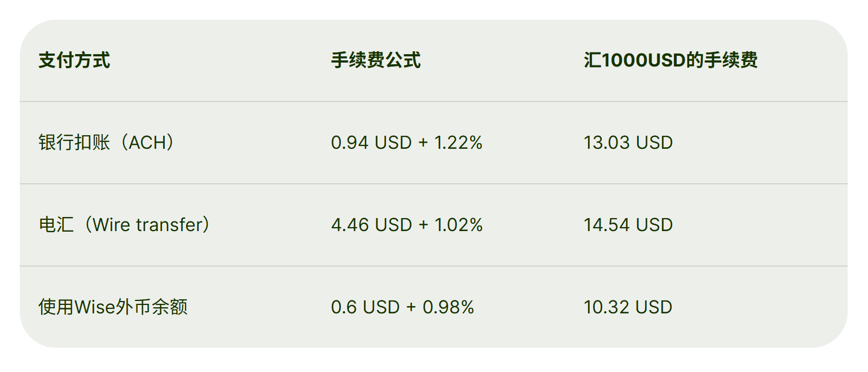Select the 电汇（Wire transfer）cell
The height and width of the screenshot is (372, 868).
[x=125, y=225]
